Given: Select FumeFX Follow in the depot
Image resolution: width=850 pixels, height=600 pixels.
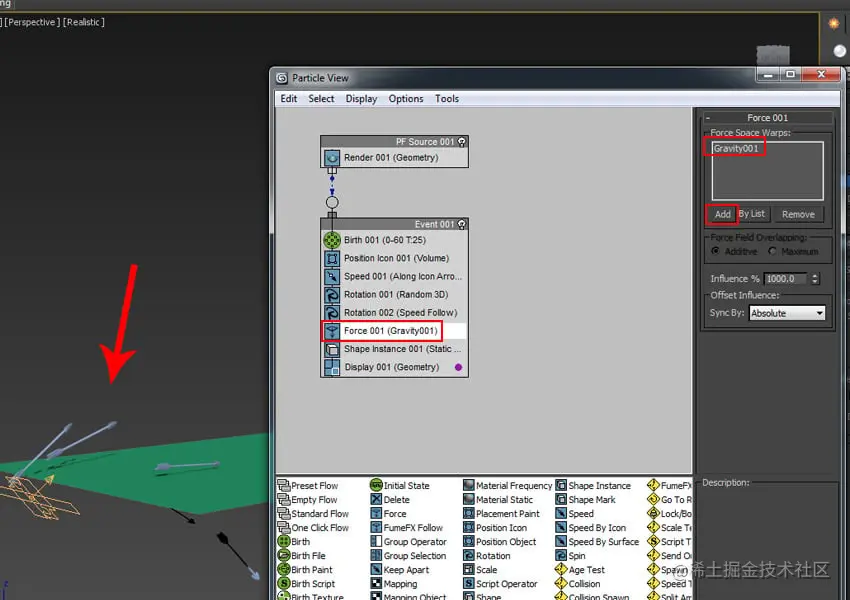Looking at the screenshot, I should coord(406,528).
